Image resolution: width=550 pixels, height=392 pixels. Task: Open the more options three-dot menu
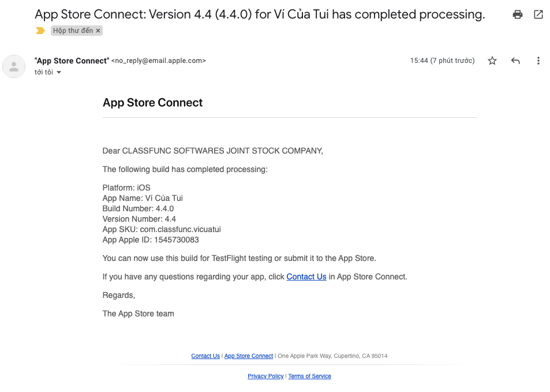coord(538,60)
